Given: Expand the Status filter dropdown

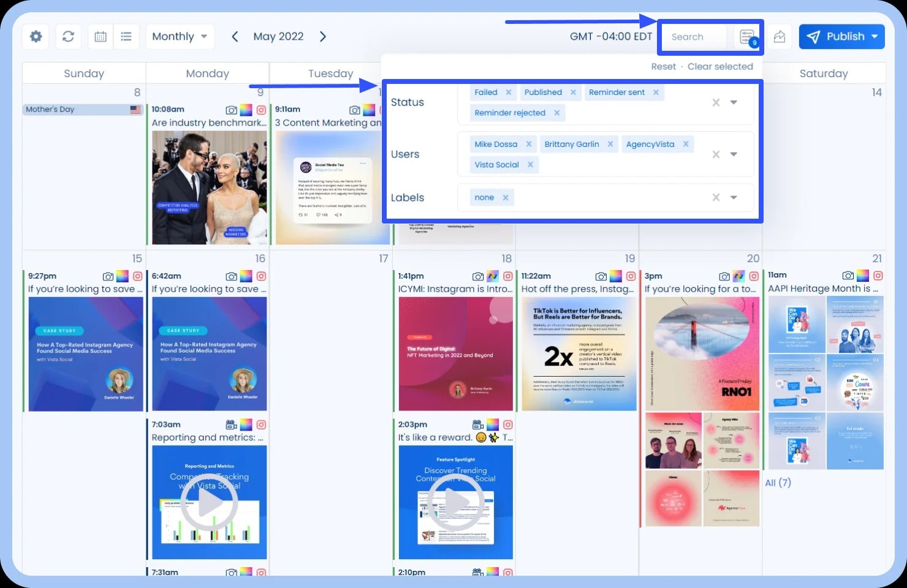Looking at the screenshot, I should [x=734, y=102].
